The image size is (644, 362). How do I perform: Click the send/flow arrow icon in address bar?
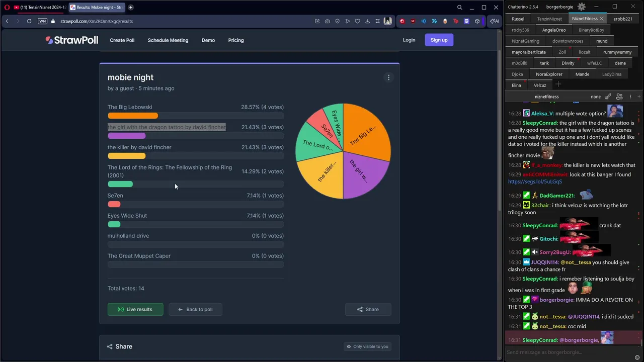tap(348, 21)
